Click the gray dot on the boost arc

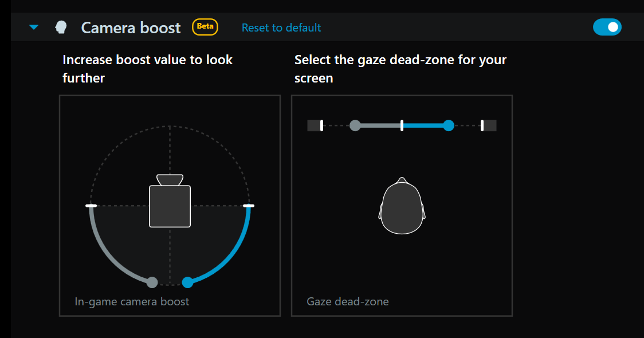coord(152,282)
